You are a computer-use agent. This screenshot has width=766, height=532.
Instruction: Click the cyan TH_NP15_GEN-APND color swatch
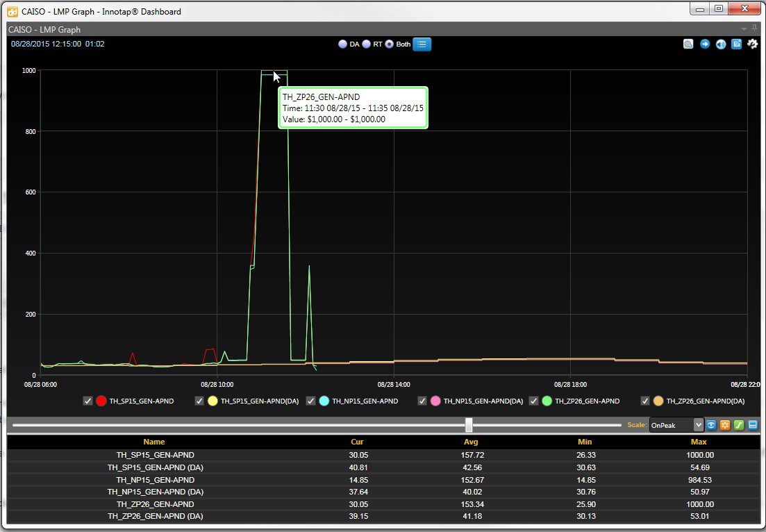[324, 401]
